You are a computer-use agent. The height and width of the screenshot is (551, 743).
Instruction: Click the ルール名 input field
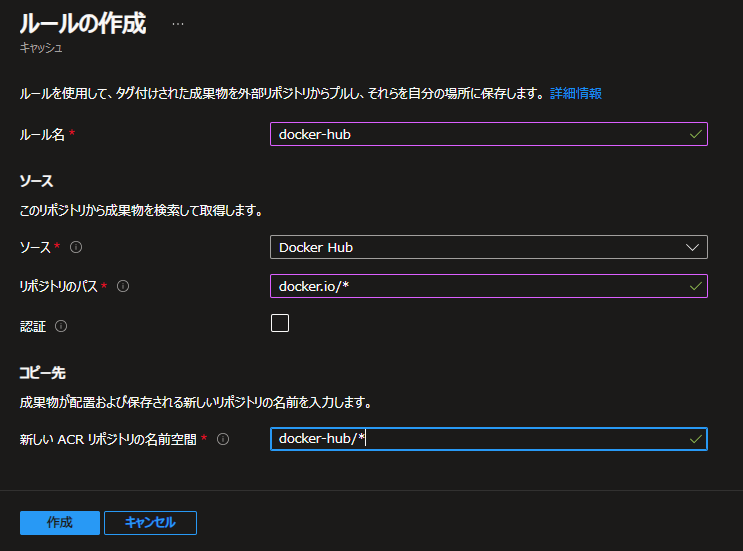pos(489,134)
